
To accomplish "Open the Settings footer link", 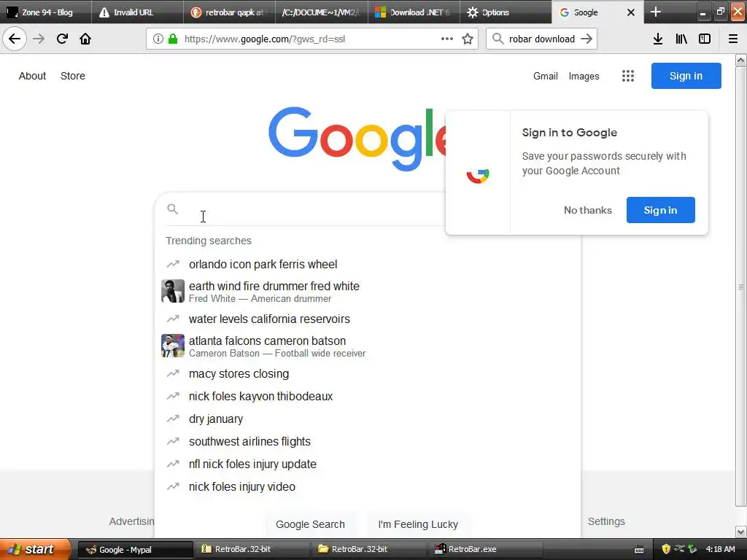I will [x=606, y=521].
